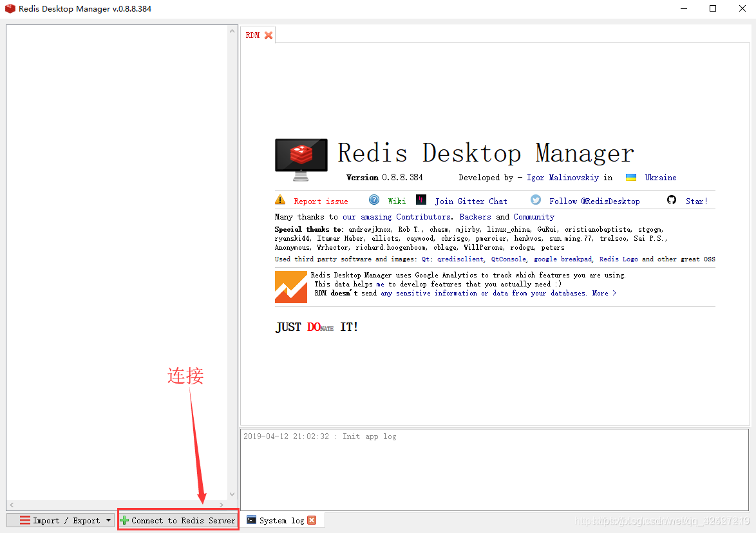Open the Report issue link
The height and width of the screenshot is (533, 756).
click(x=321, y=201)
